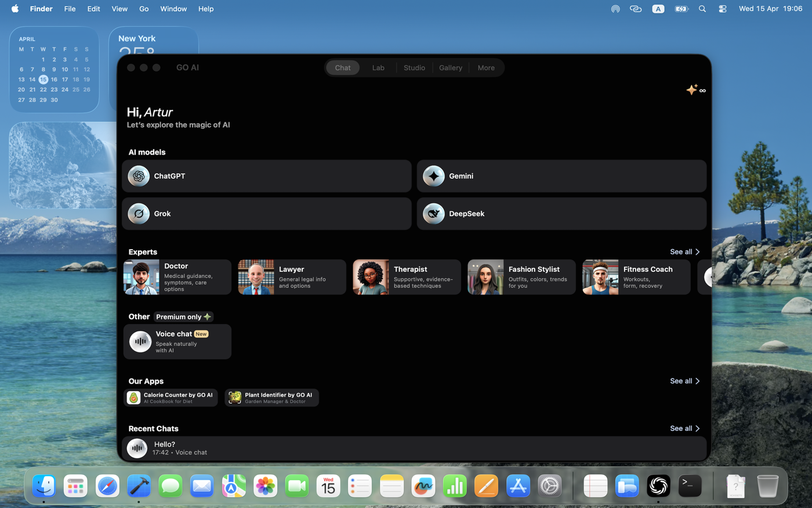
Task: Open Calorie Counter by GO AI
Action: pos(172,397)
